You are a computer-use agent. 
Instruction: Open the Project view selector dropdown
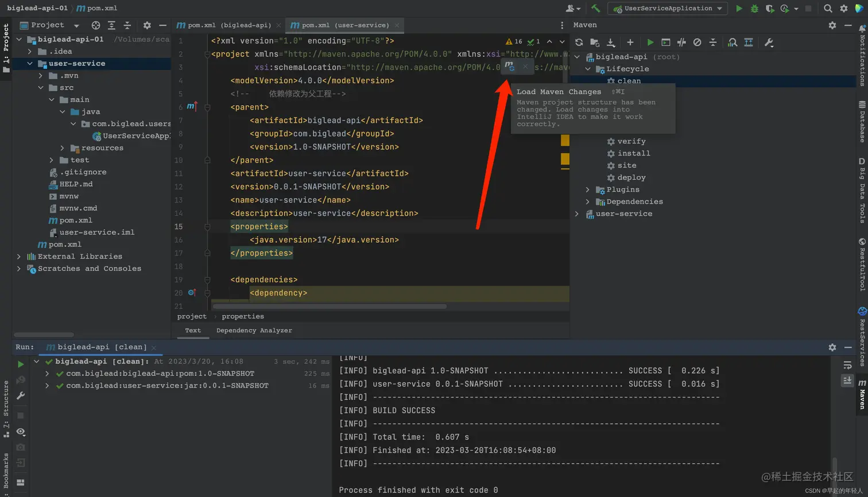tap(50, 25)
